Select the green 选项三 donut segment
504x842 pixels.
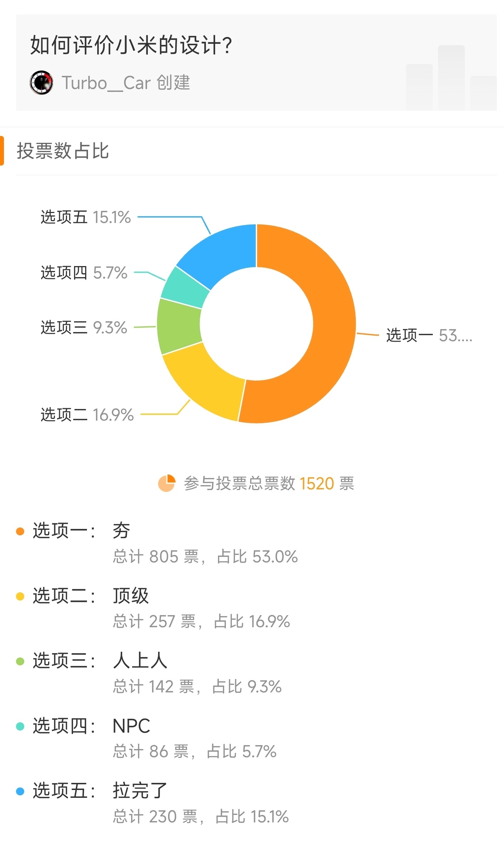tap(178, 326)
